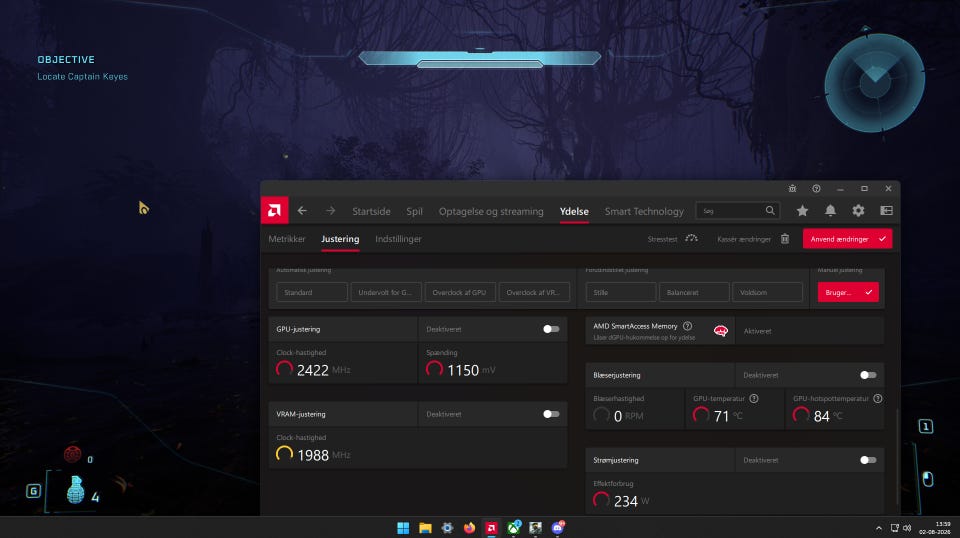The width and height of the screenshot is (960, 538).
Task: Open favorites star icon
Action: tap(802, 211)
